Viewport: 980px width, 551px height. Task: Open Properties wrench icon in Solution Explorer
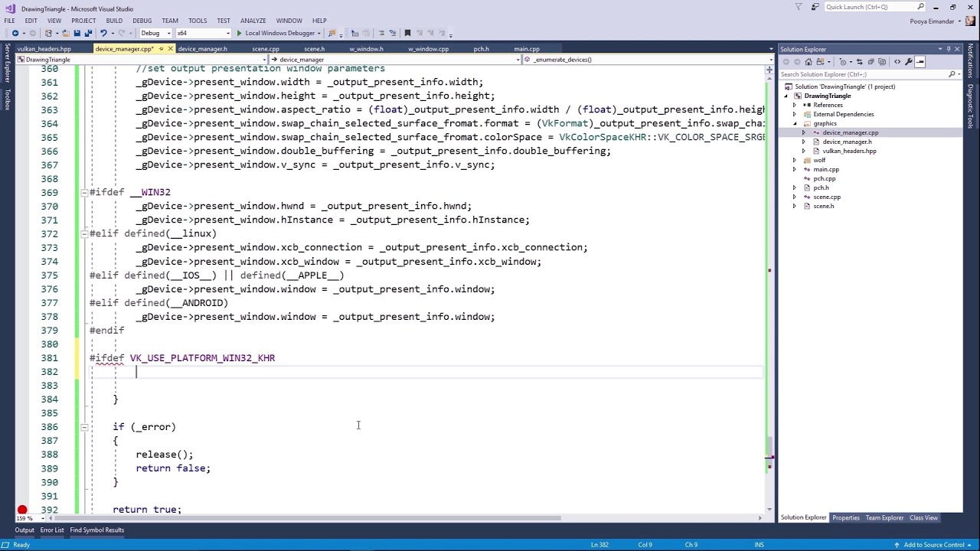click(909, 62)
